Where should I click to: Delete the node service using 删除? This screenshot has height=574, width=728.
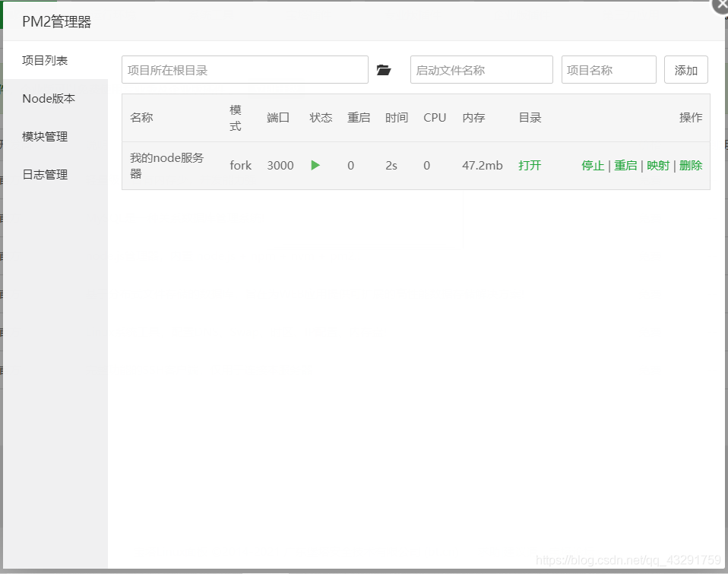tap(691, 165)
